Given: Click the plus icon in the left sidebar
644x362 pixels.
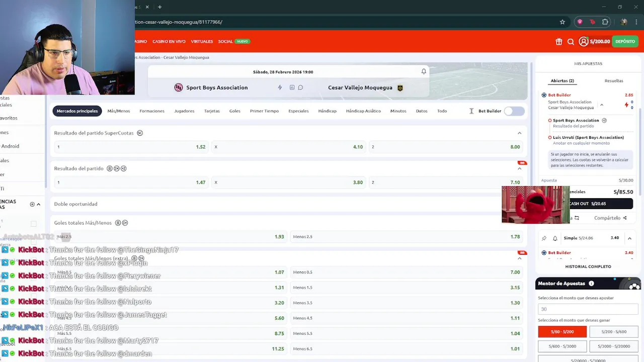Looking at the screenshot, I should [32, 204].
